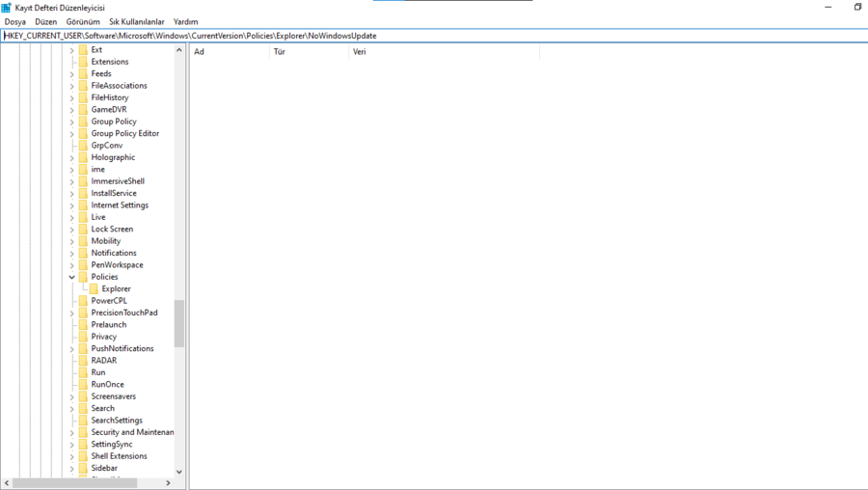Image resolution: width=868 pixels, height=490 pixels.
Task: Click the tree scroll-down arrow
Action: pos(178,472)
